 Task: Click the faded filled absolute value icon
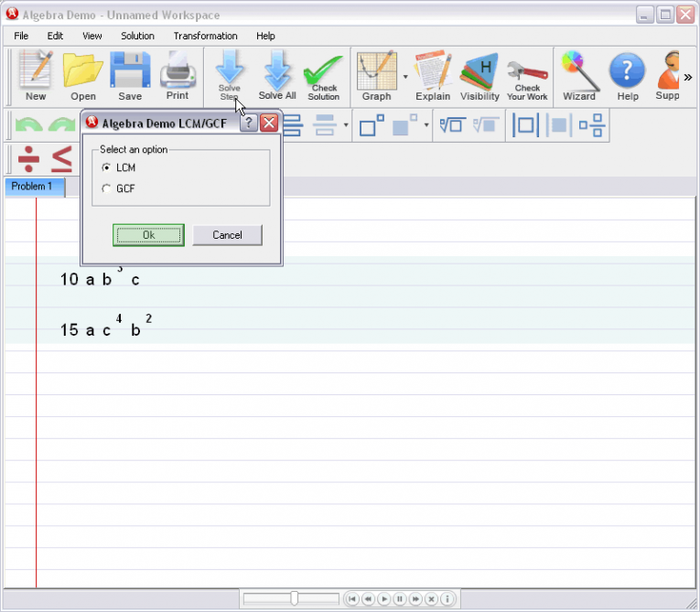pyautogui.click(x=558, y=125)
